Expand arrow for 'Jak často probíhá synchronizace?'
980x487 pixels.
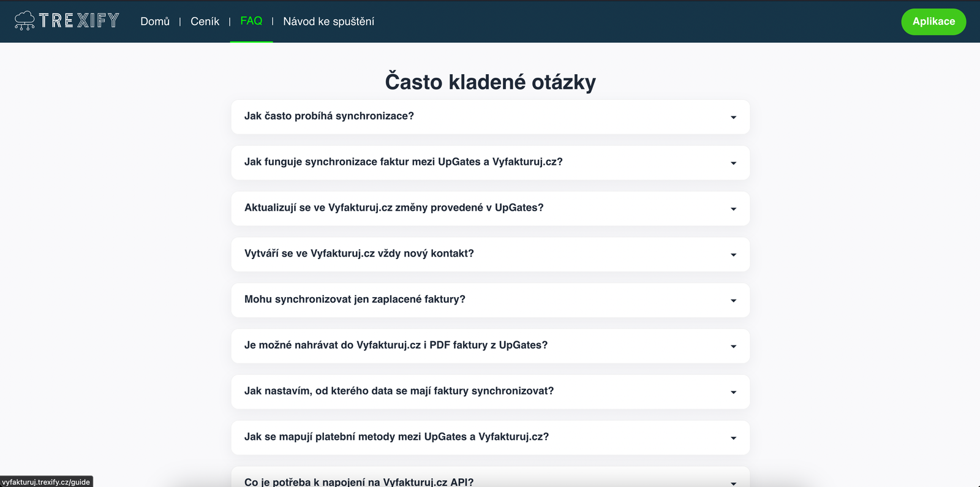(x=733, y=117)
